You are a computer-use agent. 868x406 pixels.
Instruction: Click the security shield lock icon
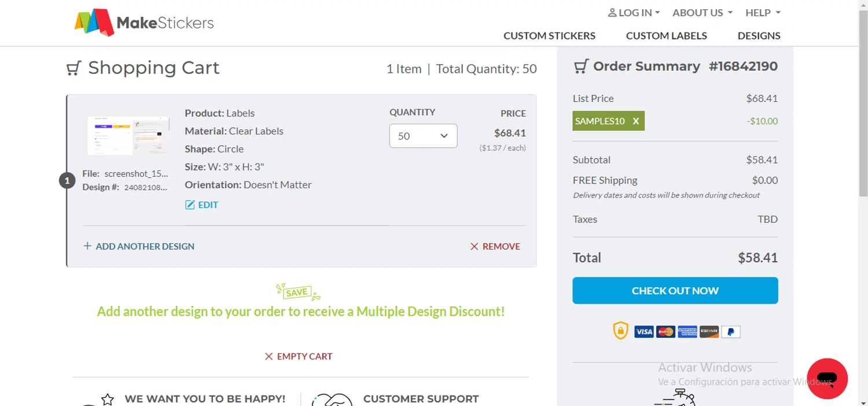620,331
